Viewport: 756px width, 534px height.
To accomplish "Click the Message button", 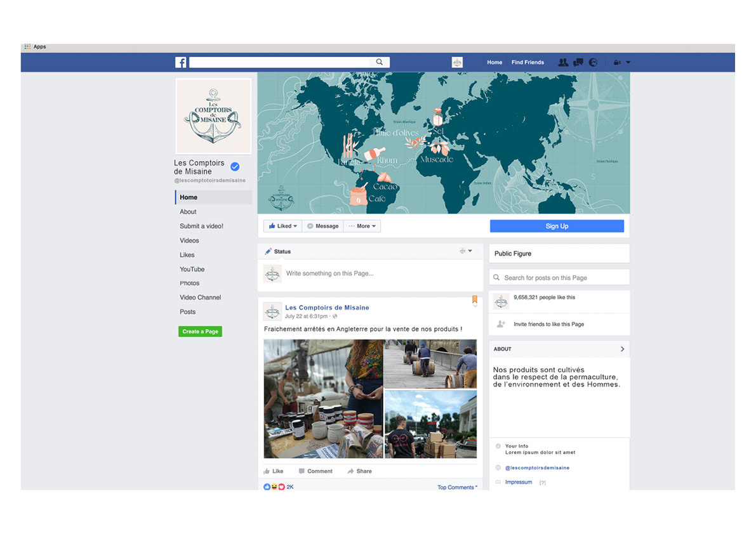I will (x=322, y=226).
